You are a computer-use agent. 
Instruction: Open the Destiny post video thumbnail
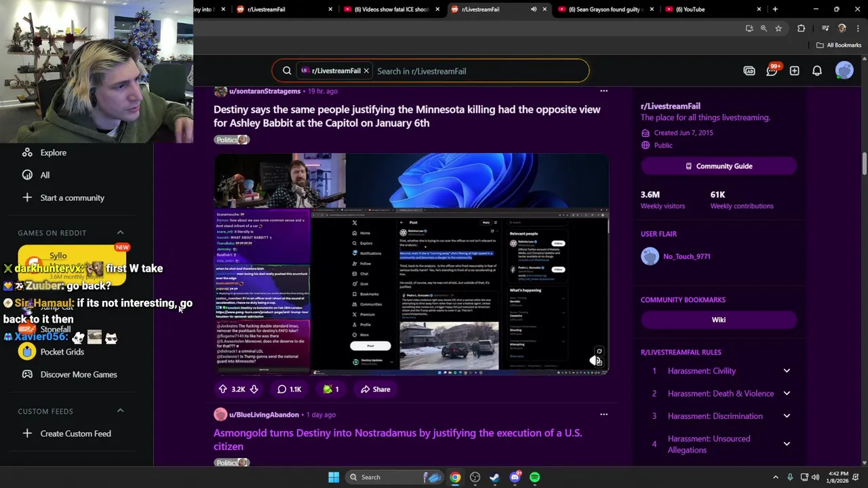[x=411, y=264]
